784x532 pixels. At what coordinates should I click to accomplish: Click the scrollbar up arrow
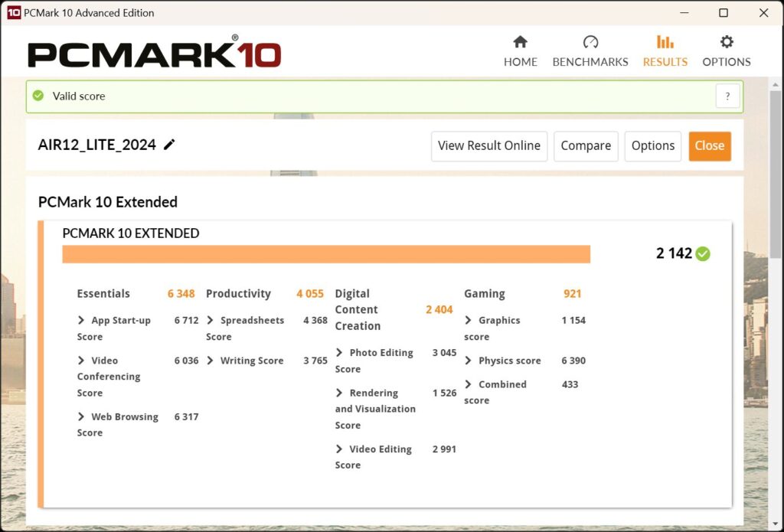(775, 84)
